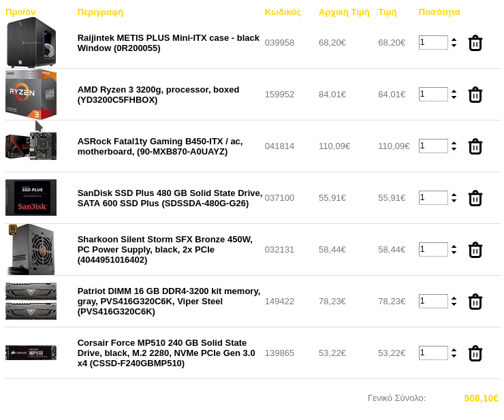Open the AMD Ryzen 3 box thumbnail
The height and width of the screenshot is (420, 504).
tap(31, 94)
